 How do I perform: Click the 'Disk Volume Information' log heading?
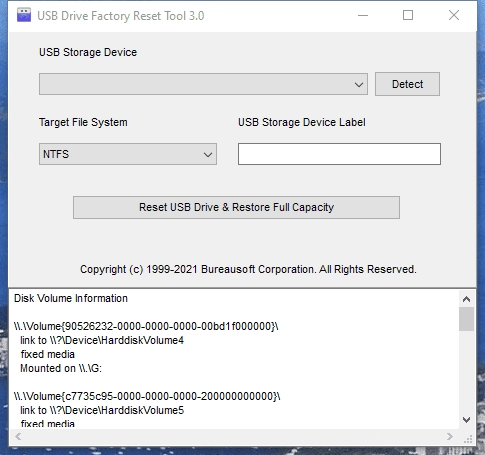[x=71, y=298]
